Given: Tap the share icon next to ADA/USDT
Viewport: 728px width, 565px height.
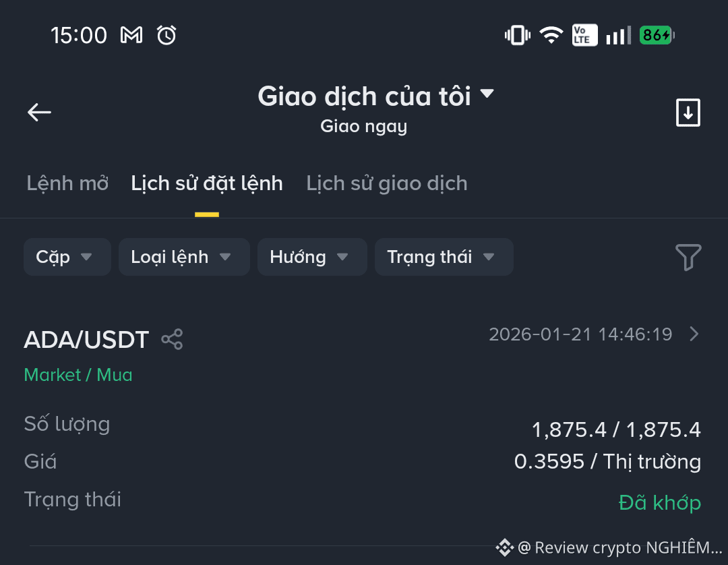Looking at the screenshot, I should pos(172,339).
